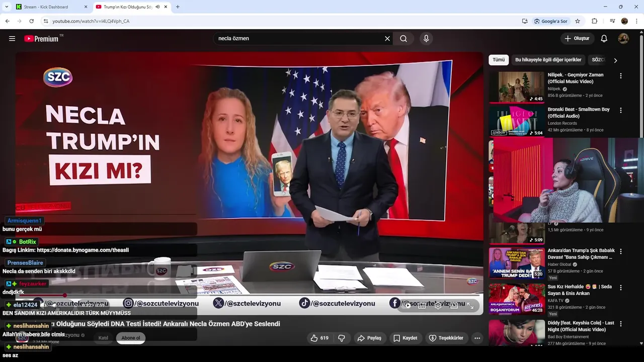
Task: Reload the page in Chrome
Action: point(31,21)
